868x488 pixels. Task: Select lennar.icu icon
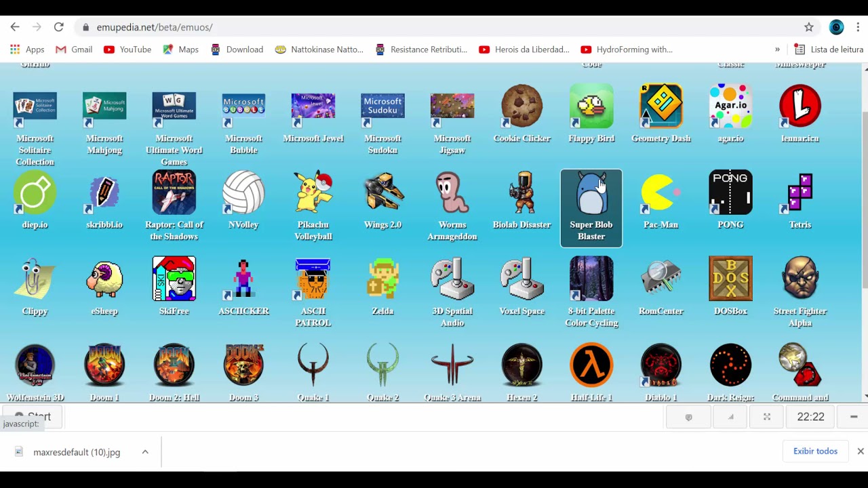point(800,106)
